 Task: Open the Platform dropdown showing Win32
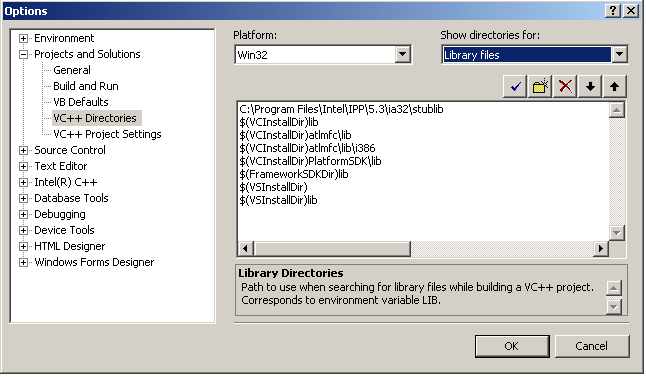tap(403, 54)
